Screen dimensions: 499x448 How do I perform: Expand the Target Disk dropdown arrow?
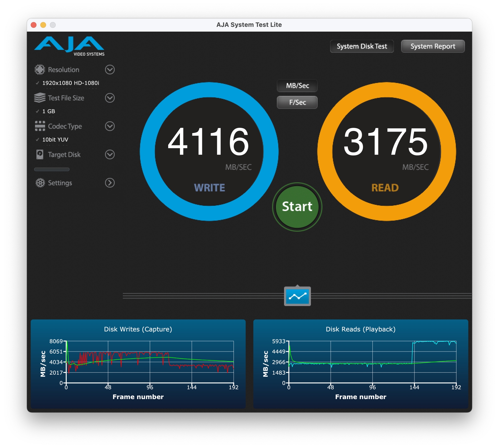tap(110, 154)
